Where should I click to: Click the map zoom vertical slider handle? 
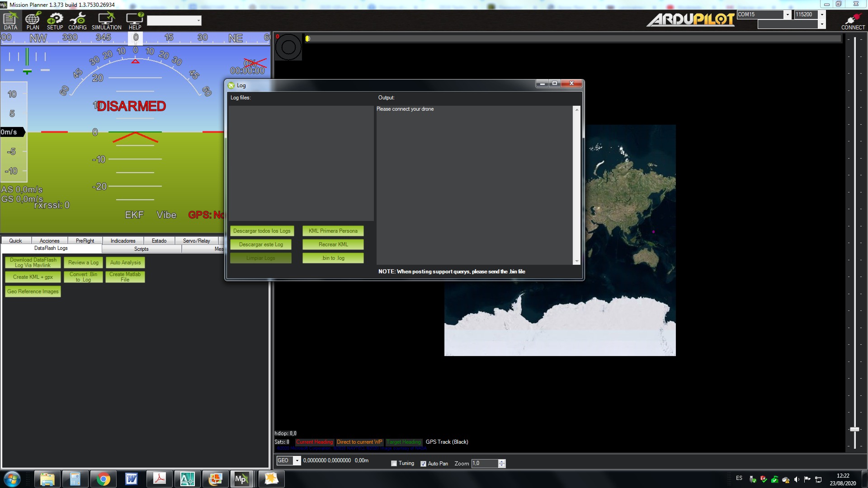(x=854, y=429)
